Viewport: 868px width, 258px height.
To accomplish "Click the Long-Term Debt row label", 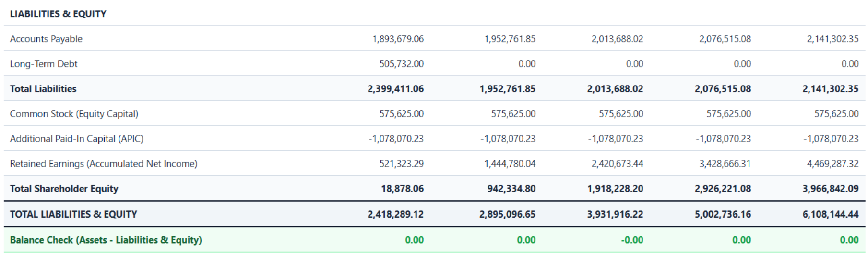I will [44, 64].
